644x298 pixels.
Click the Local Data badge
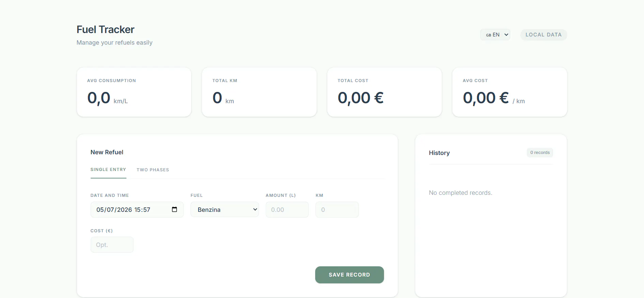[543, 35]
